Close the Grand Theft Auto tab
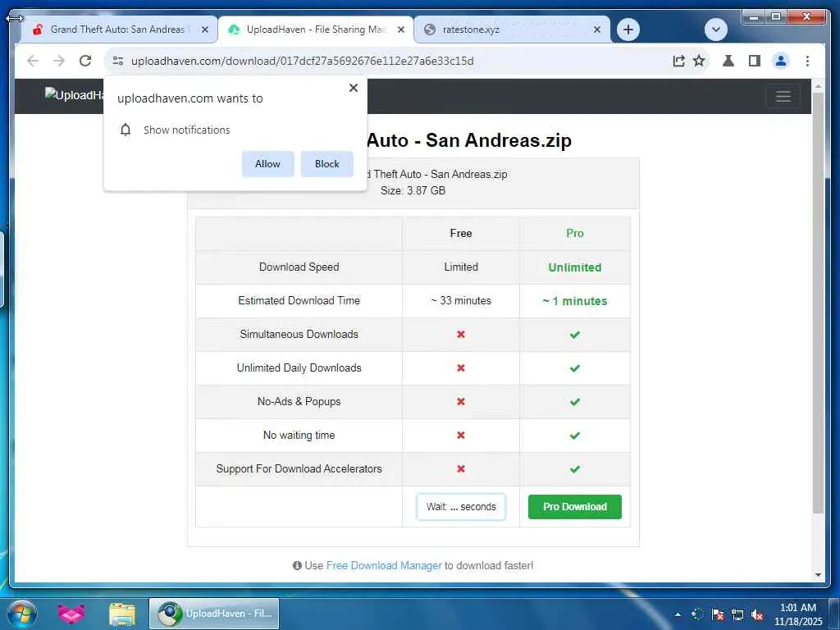Viewport: 840px width, 630px height. [x=204, y=30]
